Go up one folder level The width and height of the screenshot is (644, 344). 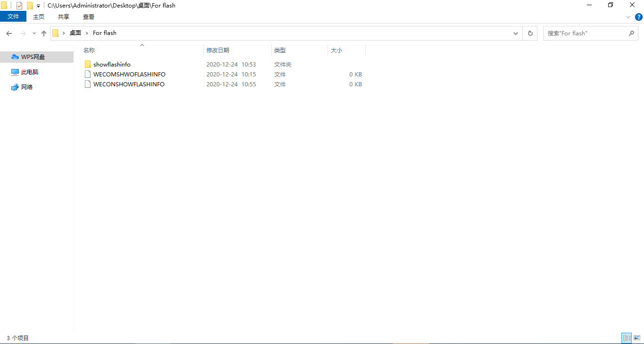pos(44,34)
